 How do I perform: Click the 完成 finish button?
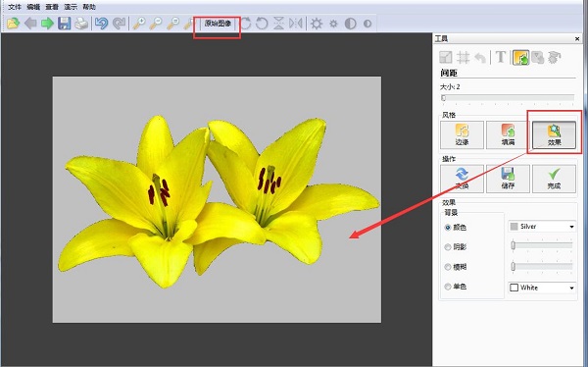tap(555, 179)
